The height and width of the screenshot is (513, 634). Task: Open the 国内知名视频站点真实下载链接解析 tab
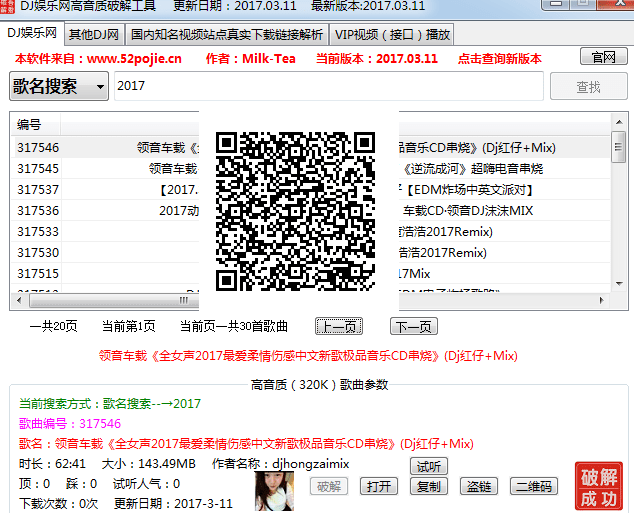click(x=227, y=34)
